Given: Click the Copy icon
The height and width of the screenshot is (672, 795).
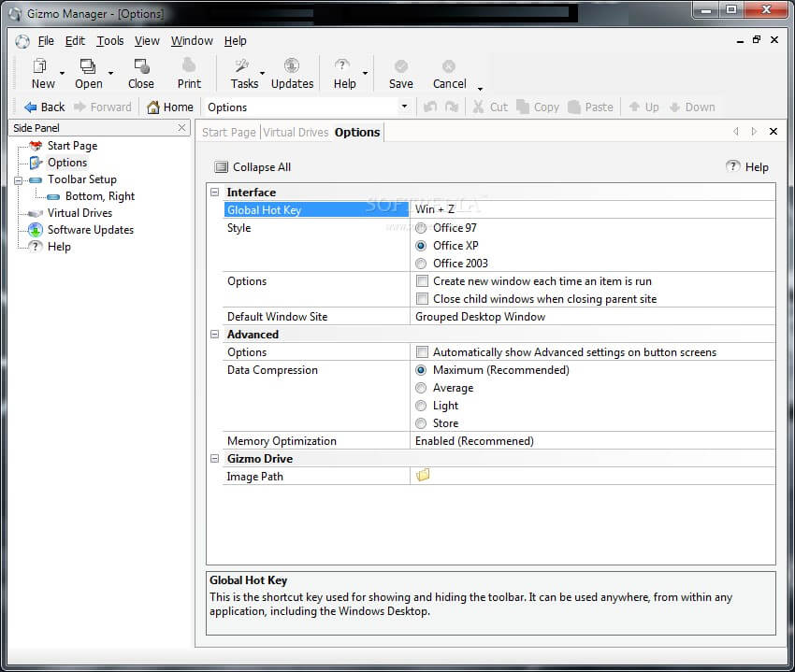Looking at the screenshot, I should [x=523, y=107].
